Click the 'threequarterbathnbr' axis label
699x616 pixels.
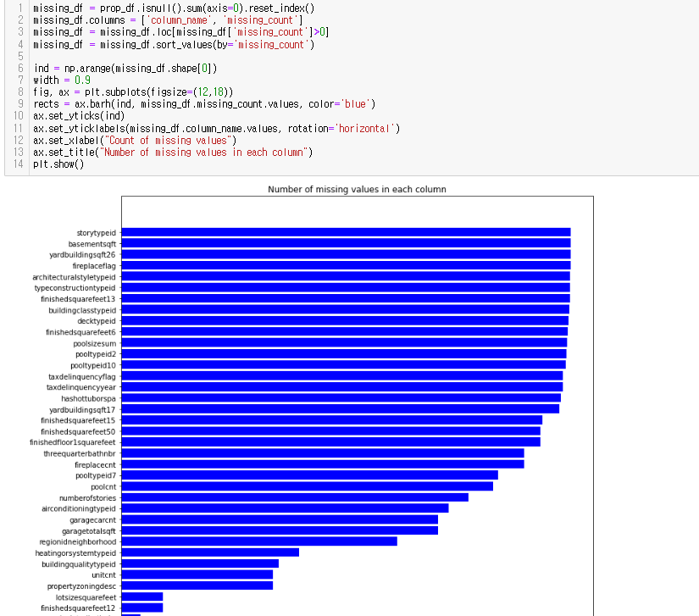(x=80, y=454)
